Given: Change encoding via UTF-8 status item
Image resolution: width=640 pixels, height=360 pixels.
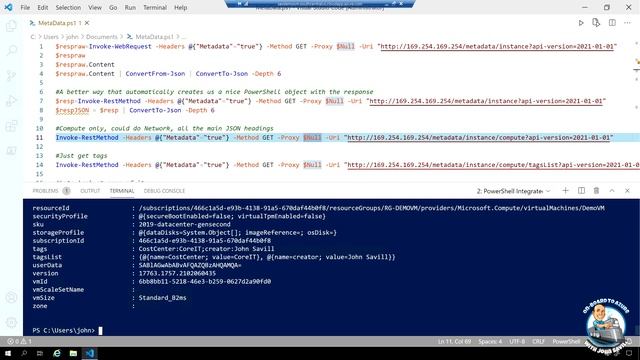Looking at the screenshot, I should click(517, 341).
